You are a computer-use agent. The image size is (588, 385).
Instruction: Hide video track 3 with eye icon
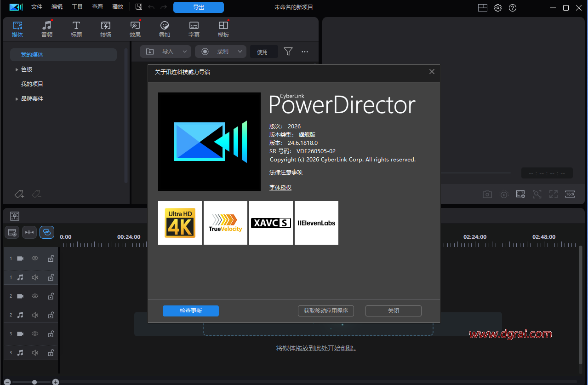tap(35, 334)
